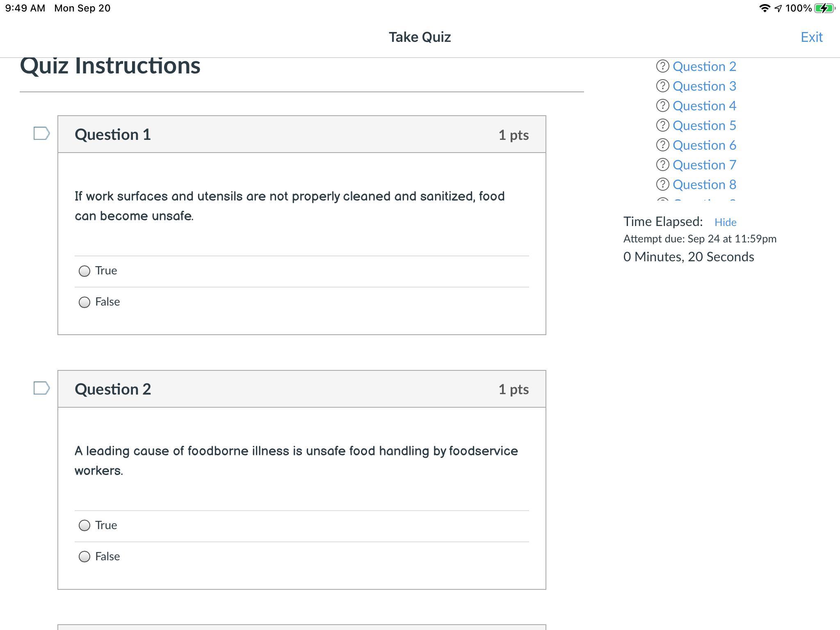Viewport: 840px width, 630px height.
Task: Select False for Question 2
Action: click(84, 557)
